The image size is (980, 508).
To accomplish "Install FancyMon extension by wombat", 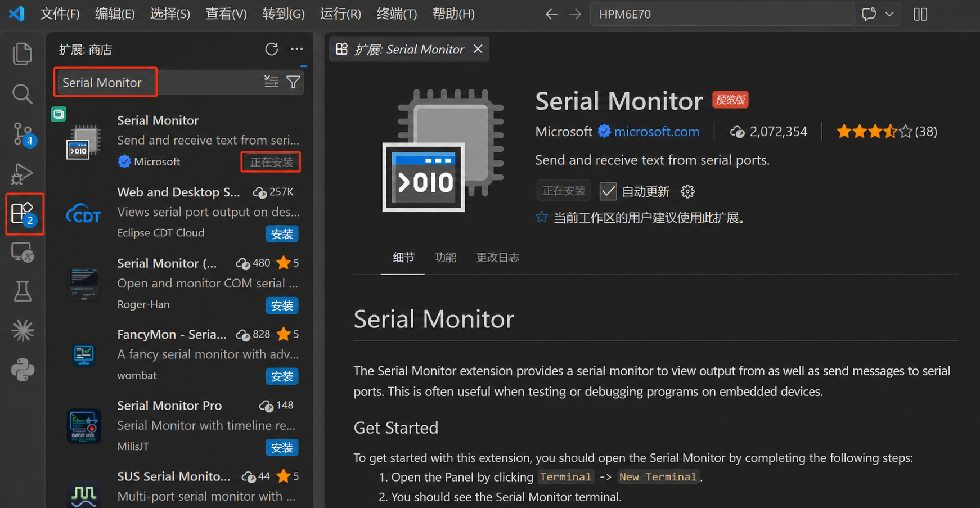I will tap(282, 376).
